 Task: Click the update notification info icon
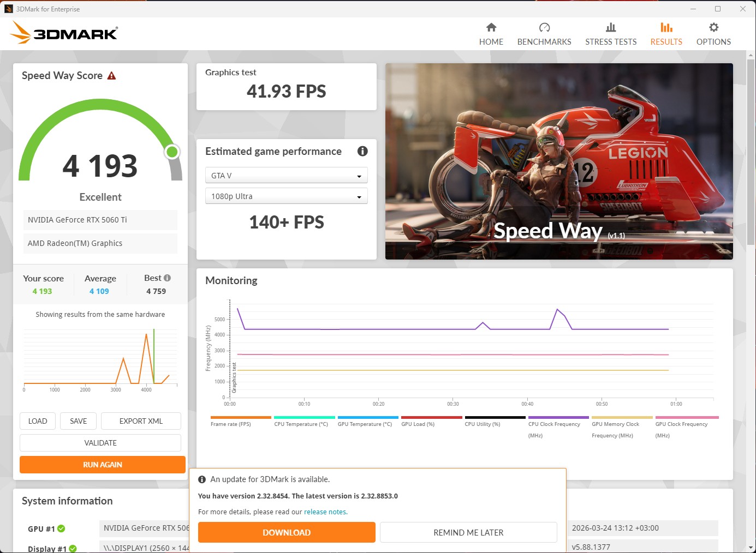point(202,479)
